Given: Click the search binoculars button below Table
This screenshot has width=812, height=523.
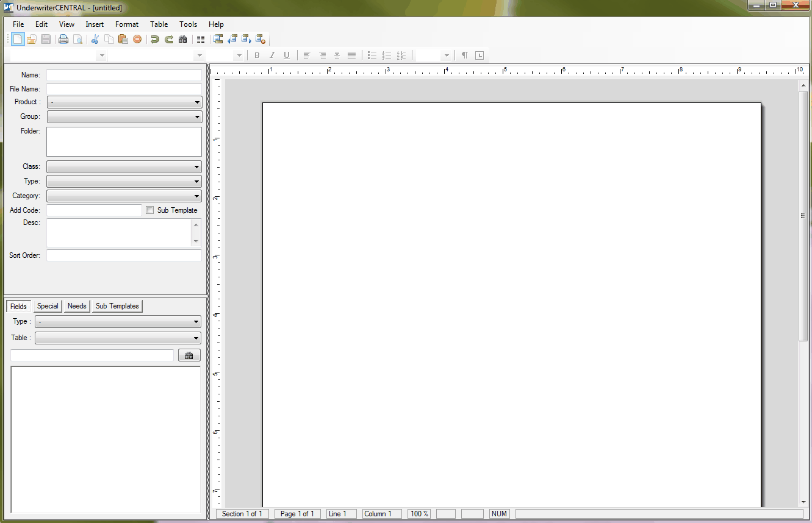Looking at the screenshot, I should 189,355.
